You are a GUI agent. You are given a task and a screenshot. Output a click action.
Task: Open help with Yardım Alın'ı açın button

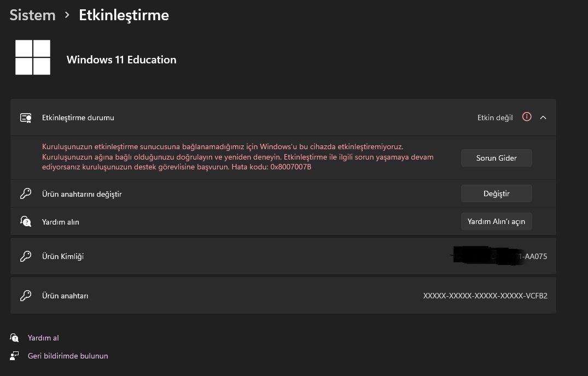pos(496,221)
